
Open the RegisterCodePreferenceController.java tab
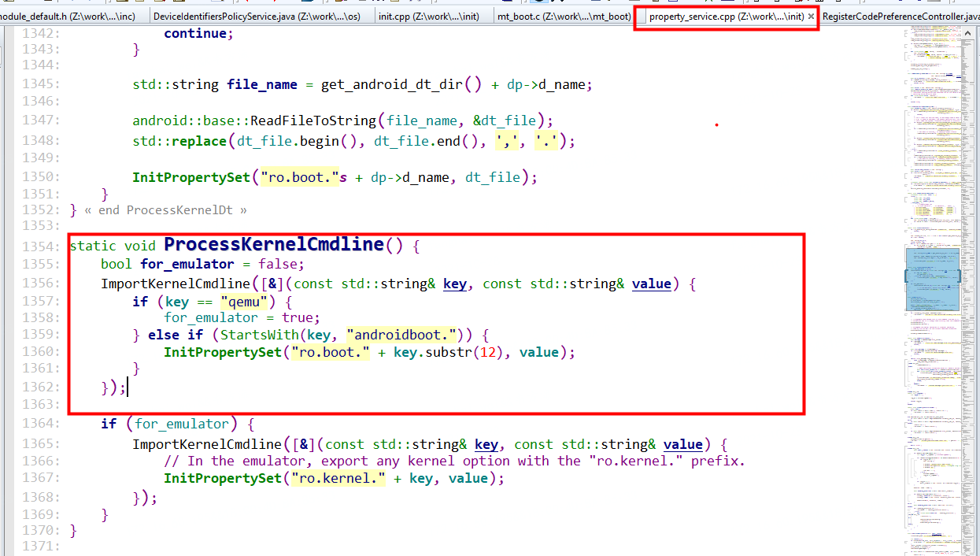tap(900, 16)
